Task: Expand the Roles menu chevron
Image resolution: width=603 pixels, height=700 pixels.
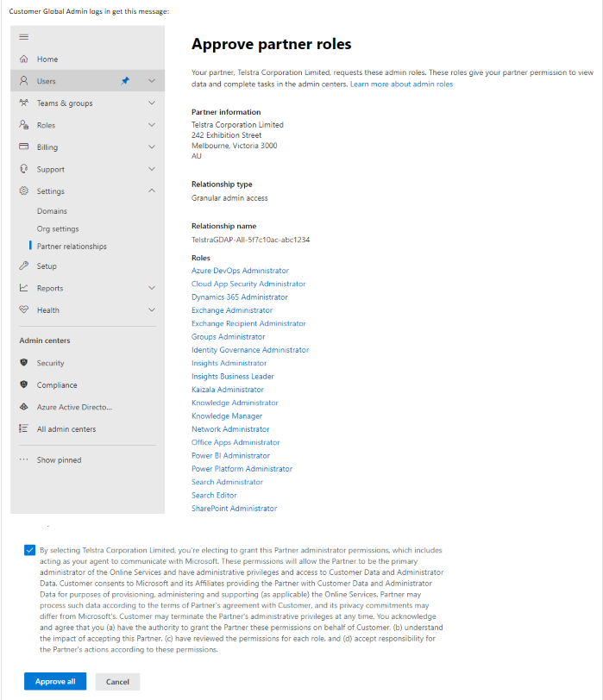Action: 152,125
